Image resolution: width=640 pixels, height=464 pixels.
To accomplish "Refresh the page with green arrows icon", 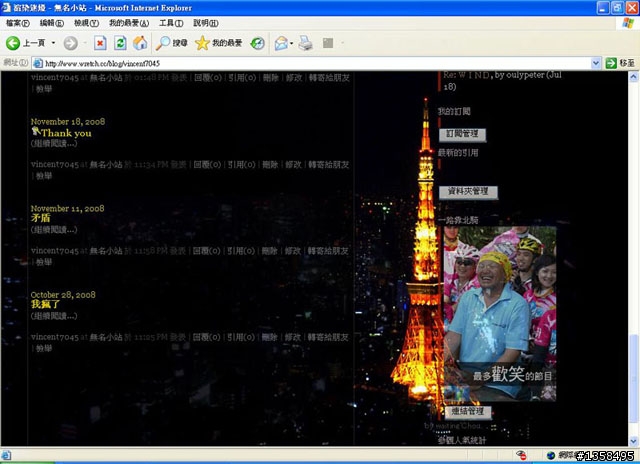I will click(x=120, y=43).
